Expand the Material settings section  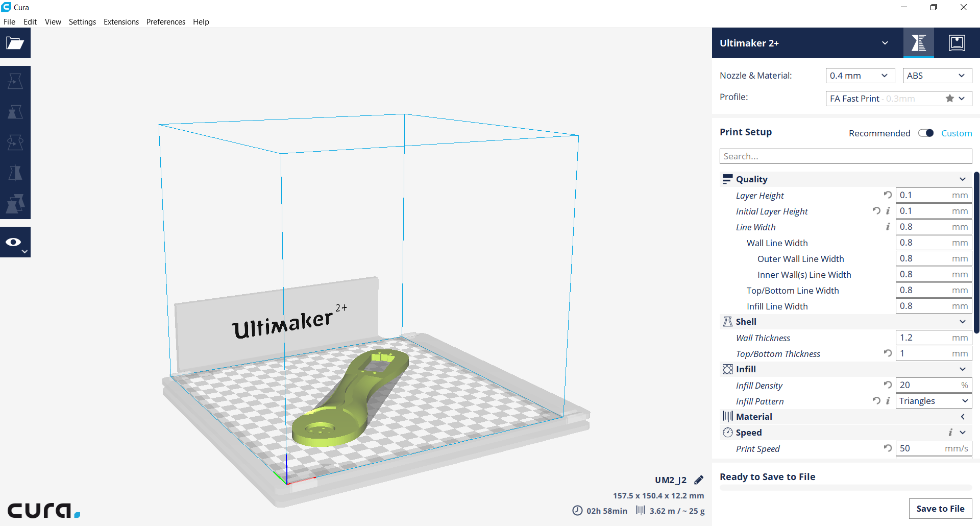(x=962, y=417)
